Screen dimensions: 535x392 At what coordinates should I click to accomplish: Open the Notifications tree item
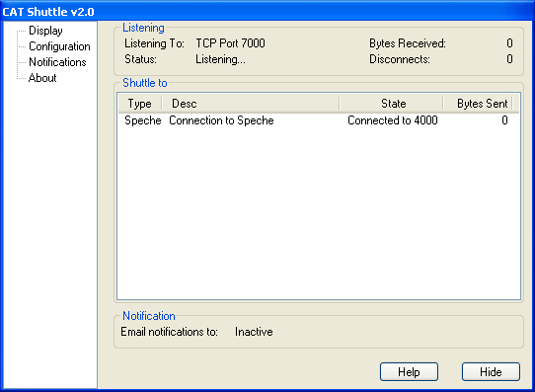coord(57,62)
